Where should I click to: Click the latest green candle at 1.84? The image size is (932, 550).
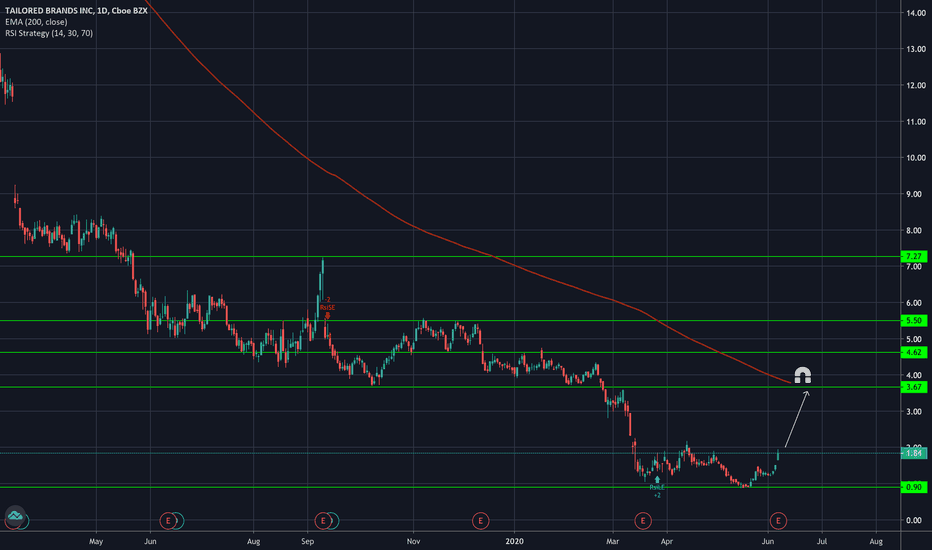(778, 455)
